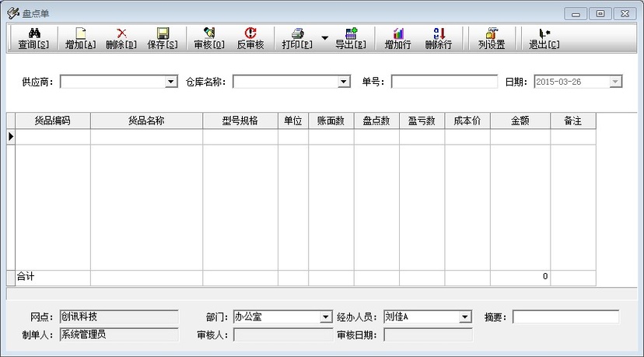Focus the 摘要 summary text field
Viewport: 644px width, 357px height.
coord(565,317)
